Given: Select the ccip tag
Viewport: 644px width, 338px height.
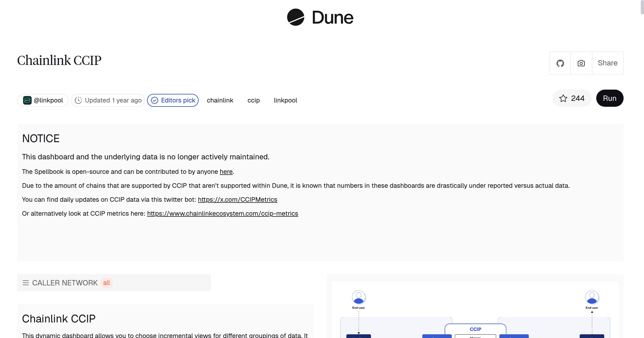Looking at the screenshot, I should [253, 100].
